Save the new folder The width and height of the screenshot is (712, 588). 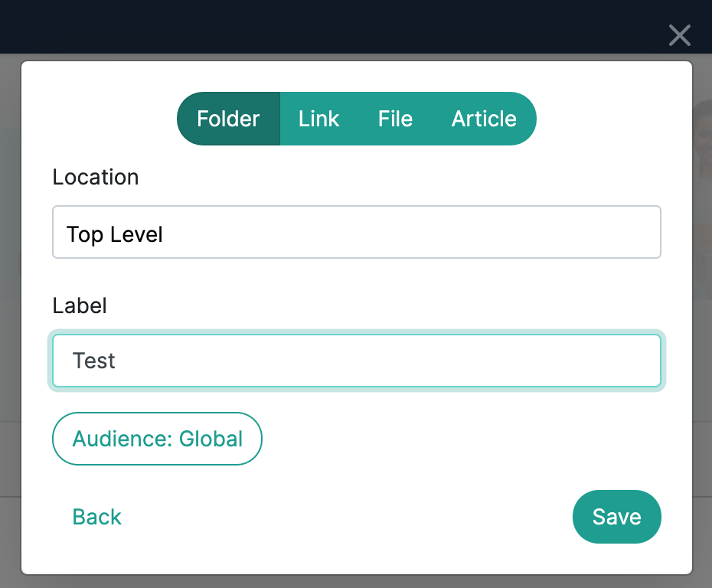(x=616, y=517)
